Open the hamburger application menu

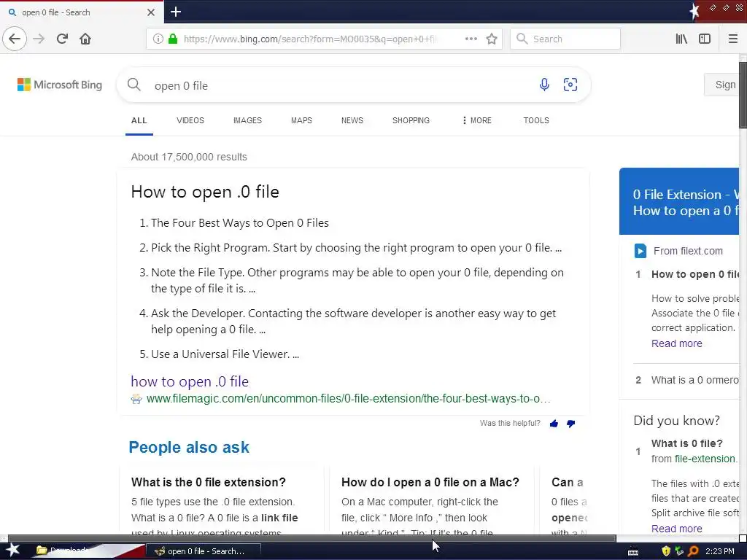click(x=732, y=39)
